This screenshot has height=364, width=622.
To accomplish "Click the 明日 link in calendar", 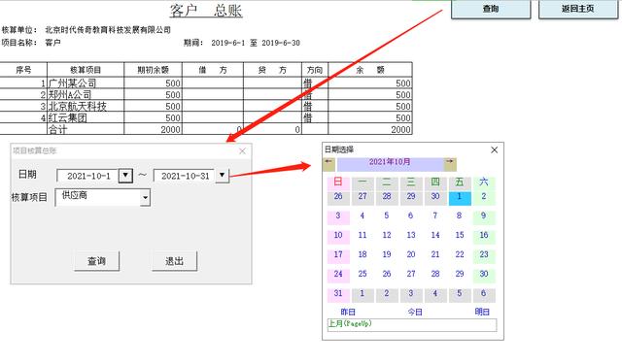I will pos(482,313).
